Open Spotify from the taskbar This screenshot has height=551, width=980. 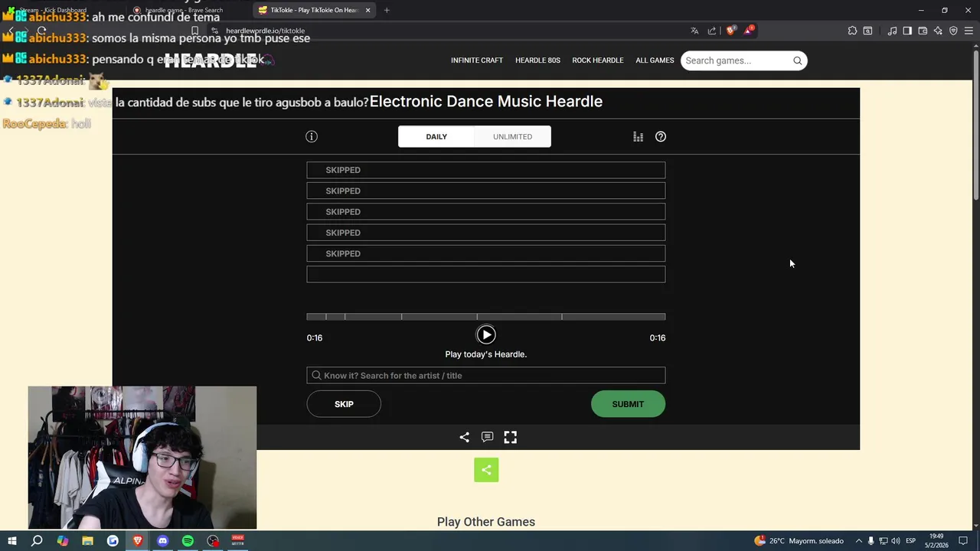click(188, 541)
